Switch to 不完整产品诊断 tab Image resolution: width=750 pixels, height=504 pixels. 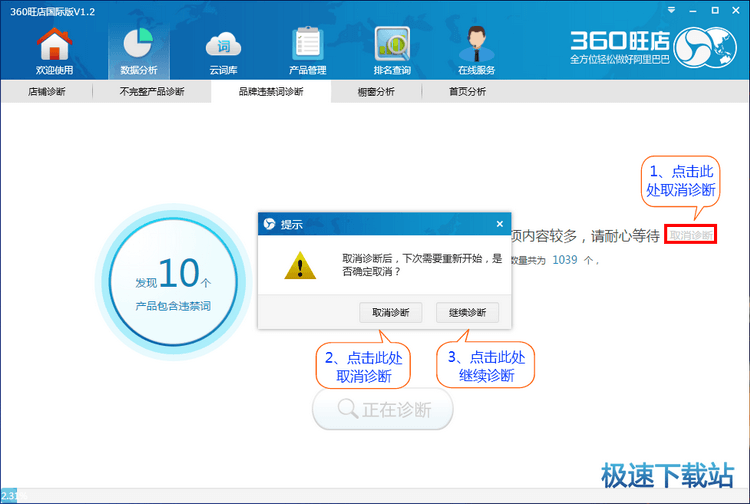pos(152,91)
